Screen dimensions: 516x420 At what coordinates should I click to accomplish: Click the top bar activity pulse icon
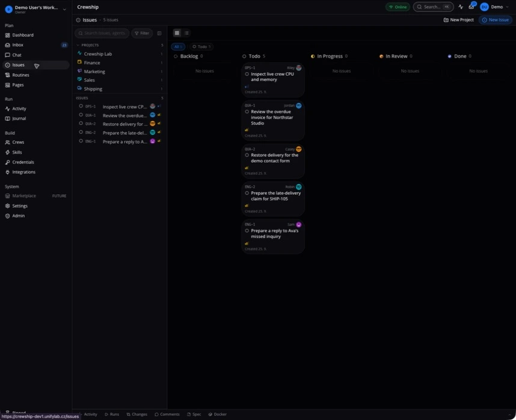tap(461, 7)
